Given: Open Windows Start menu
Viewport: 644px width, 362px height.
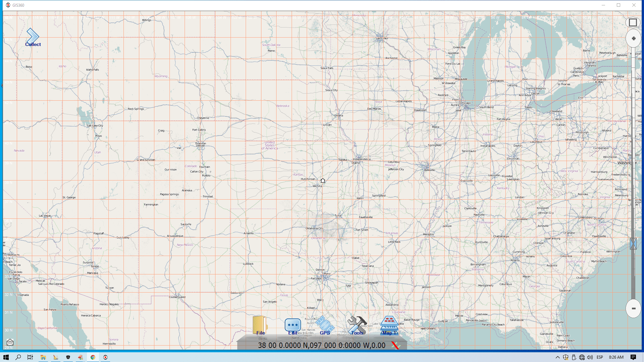Looking at the screenshot, I should pyautogui.click(x=6, y=357).
